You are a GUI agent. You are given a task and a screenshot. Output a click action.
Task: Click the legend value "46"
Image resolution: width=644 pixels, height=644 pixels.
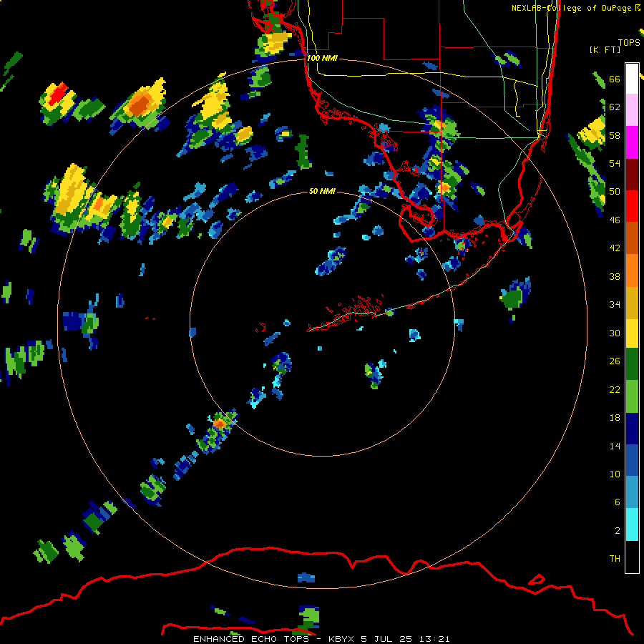615,220
